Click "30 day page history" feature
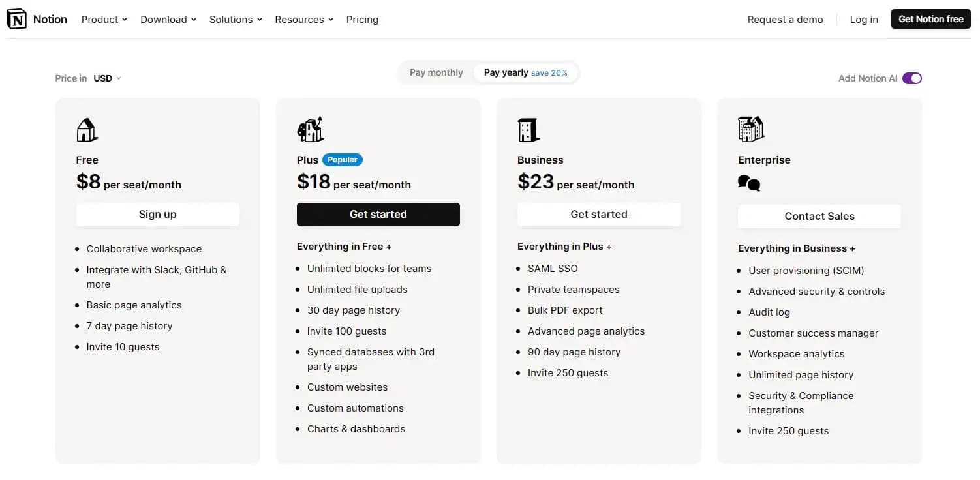The image size is (980, 480). (354, 310)
